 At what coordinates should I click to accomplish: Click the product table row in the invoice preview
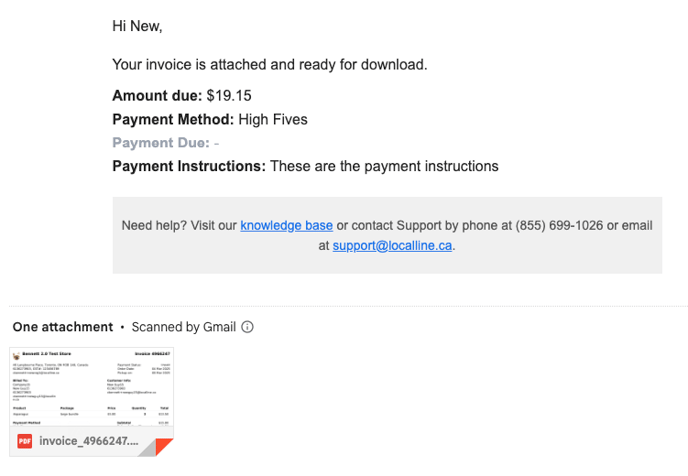tap(91, 414)
